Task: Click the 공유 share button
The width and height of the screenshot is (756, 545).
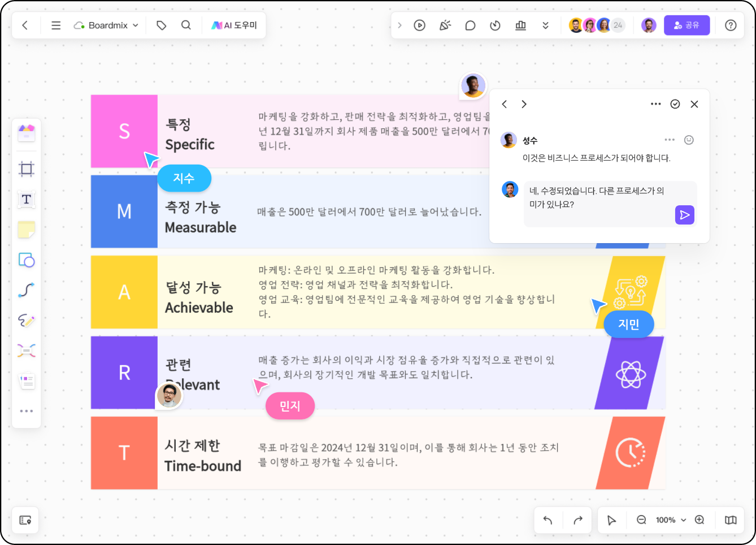Action: 687,25
